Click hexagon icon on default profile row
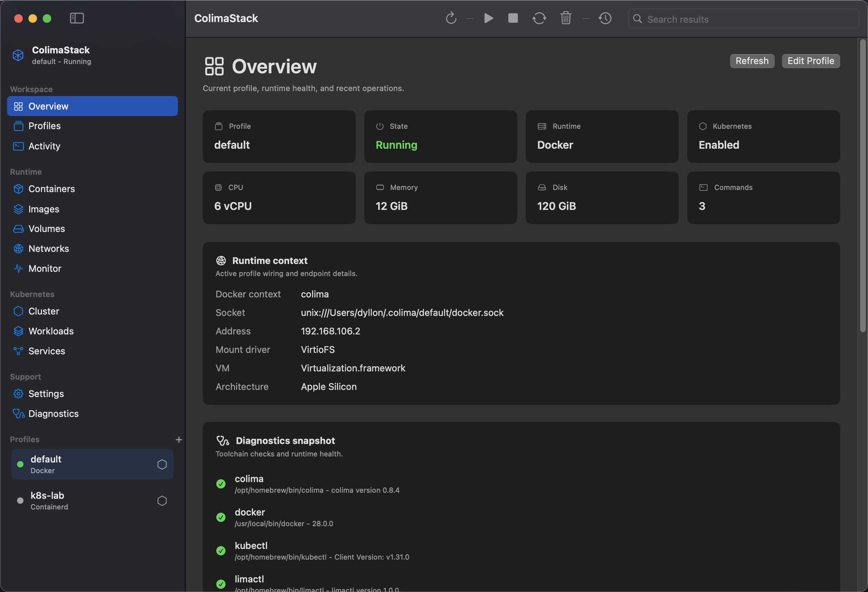 pos(162,465)
